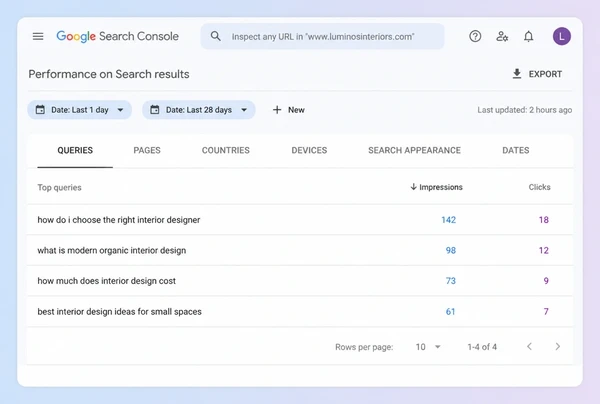The image size is (600, 404).
Task: Click the 'Rows per page:' label
Action: (x=364, y=347)
